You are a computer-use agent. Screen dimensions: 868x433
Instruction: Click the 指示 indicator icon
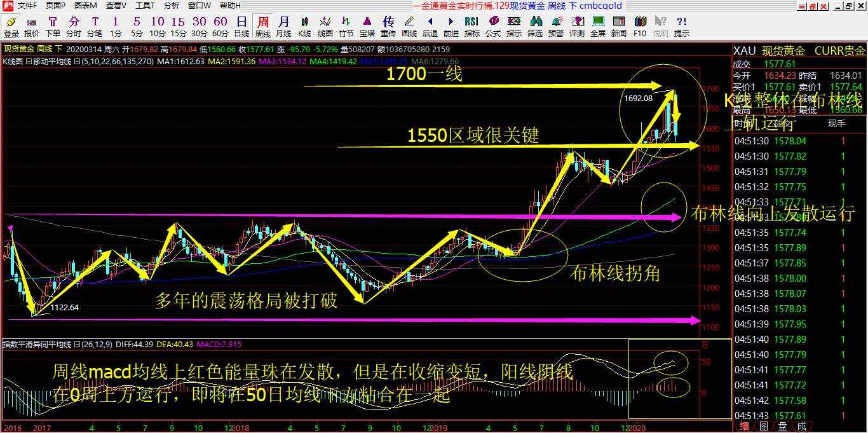pyautogui.click(x=514, y=27)
